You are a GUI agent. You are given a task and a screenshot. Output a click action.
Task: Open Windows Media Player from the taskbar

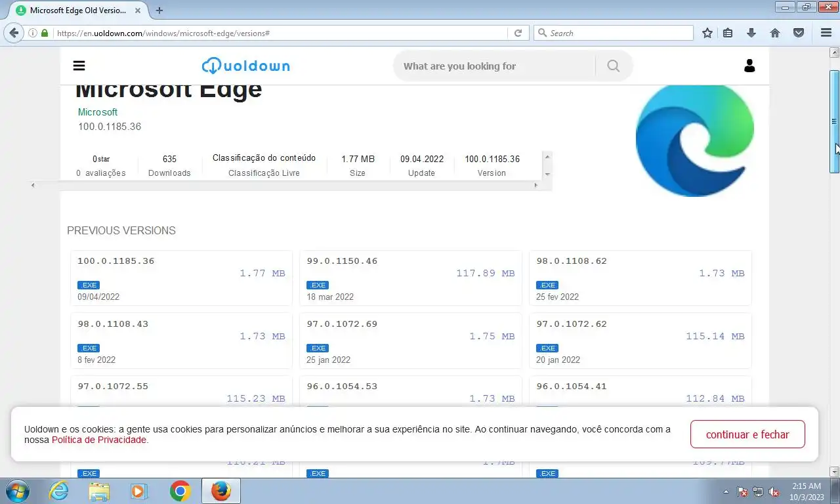(138, 491)
